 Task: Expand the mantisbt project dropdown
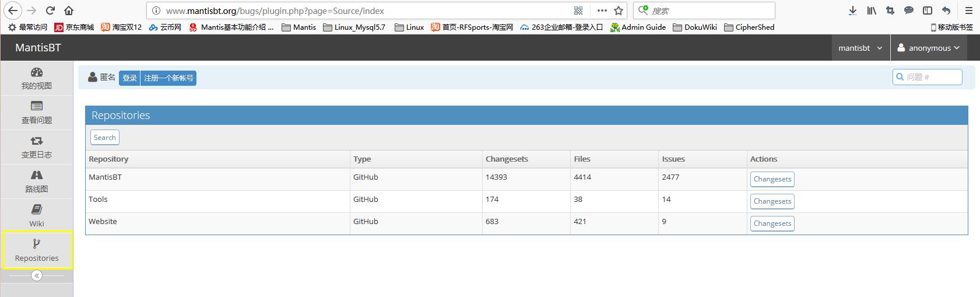pyautogui.click(x=860, y=48)
